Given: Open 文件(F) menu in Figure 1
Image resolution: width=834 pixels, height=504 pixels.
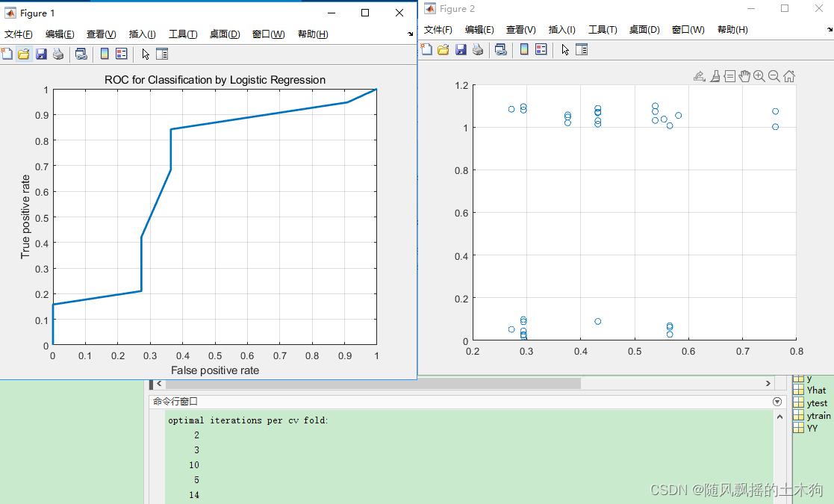Looking at the screenshot, I should [x=19, y=34].
